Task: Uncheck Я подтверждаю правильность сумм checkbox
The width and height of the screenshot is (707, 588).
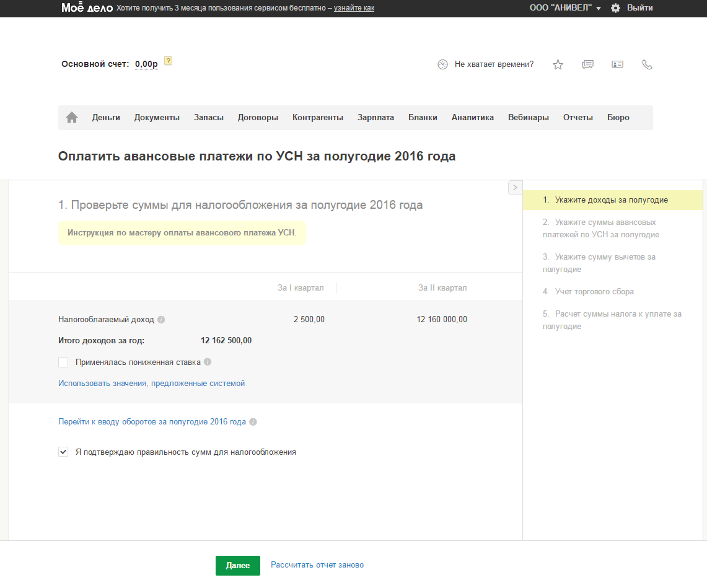Action: (x=63, y=452)
